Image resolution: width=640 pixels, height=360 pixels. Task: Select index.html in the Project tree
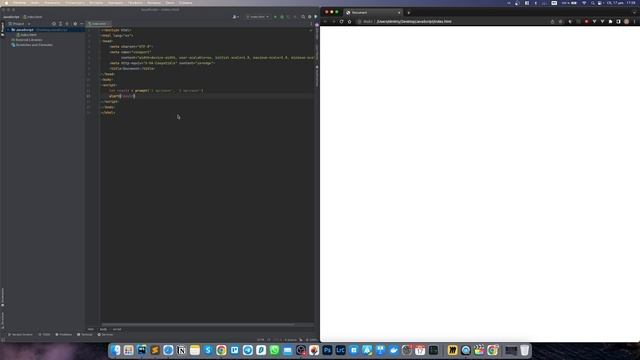coord(27,35)
